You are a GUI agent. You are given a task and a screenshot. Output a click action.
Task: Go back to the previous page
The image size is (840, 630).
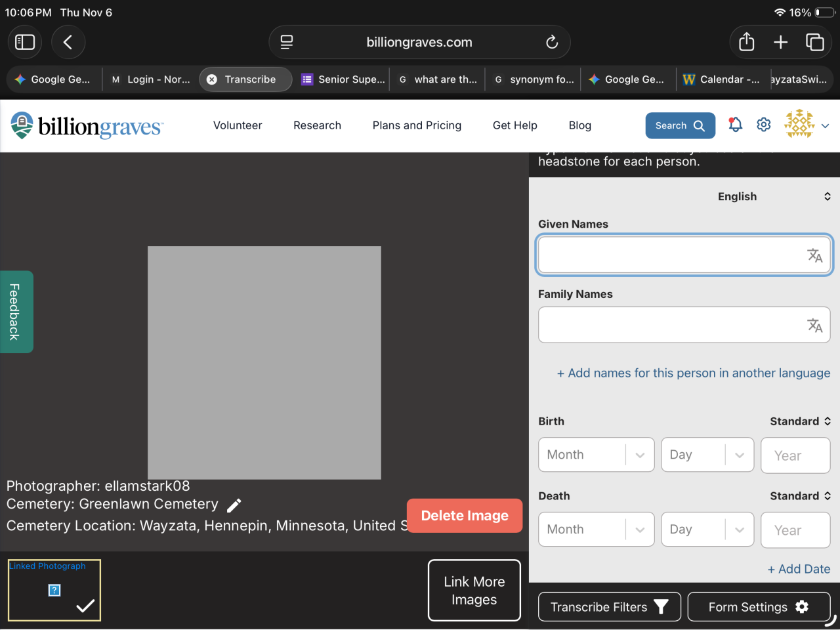point(68,42)
